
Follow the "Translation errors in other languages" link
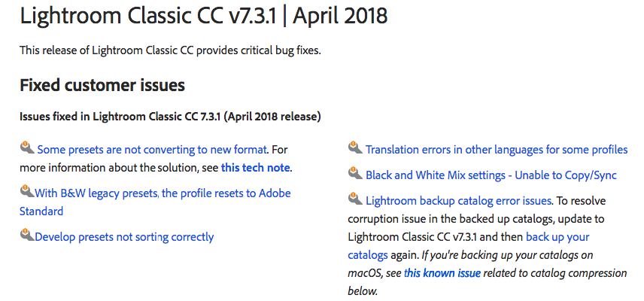click(x=497, y=150)
